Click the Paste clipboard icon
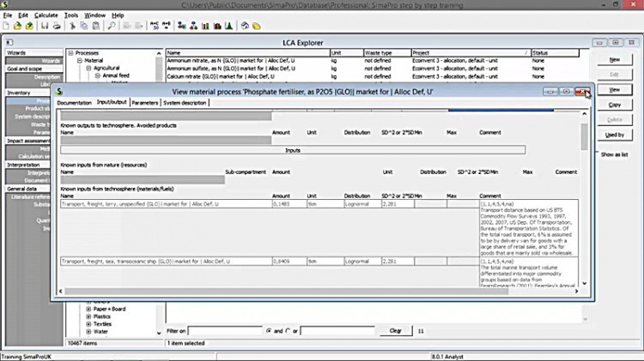Screen dimensions: 644x361 [x=95, y=26]
